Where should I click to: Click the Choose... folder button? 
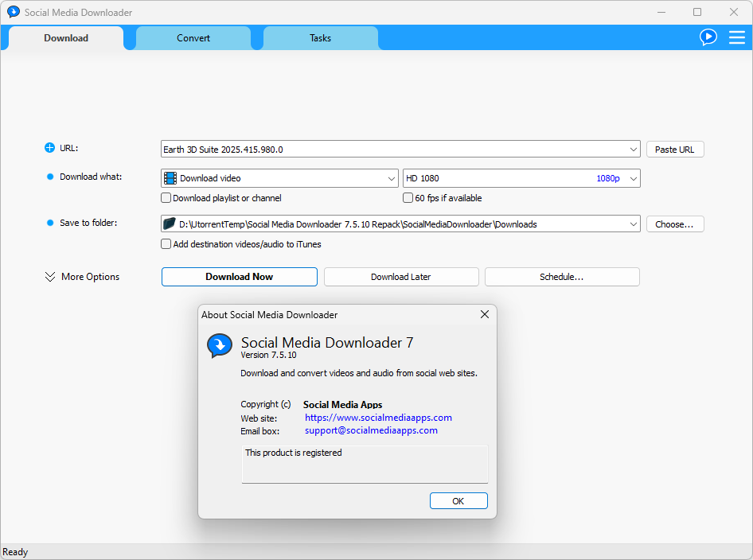click(675, 224)
